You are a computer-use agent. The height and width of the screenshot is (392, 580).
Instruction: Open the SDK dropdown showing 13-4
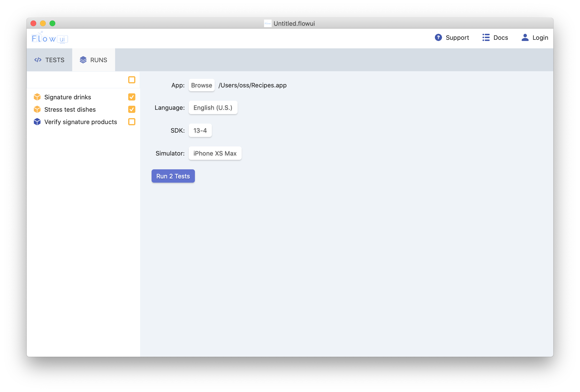pyautogui.click(x=200, y=131)
